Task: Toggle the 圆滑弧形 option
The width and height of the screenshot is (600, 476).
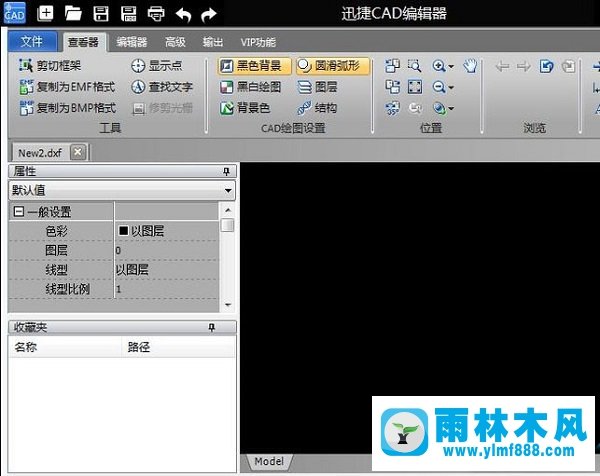Action: 333,66
